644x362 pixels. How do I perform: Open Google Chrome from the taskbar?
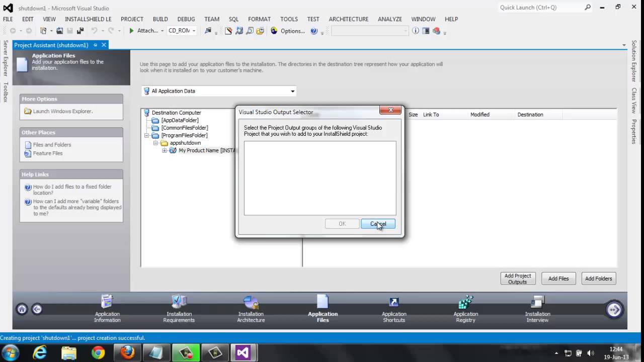point(98,353)
